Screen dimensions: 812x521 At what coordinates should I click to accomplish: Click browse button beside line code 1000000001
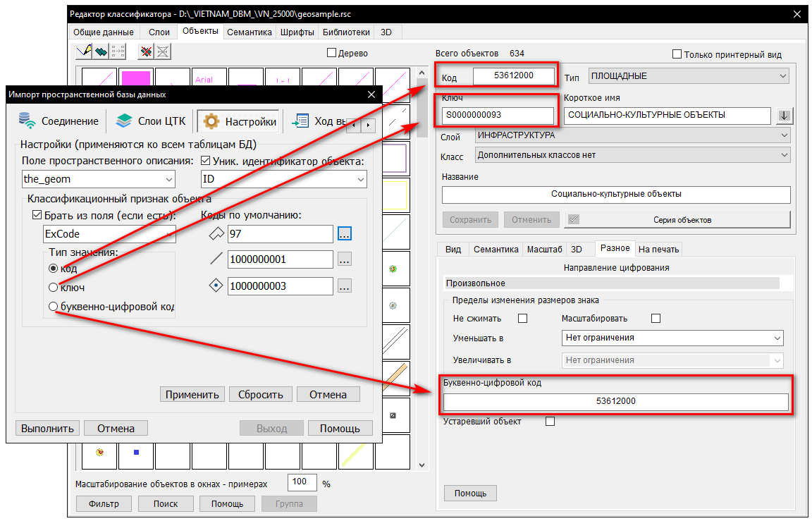click(x=344, y=259)
